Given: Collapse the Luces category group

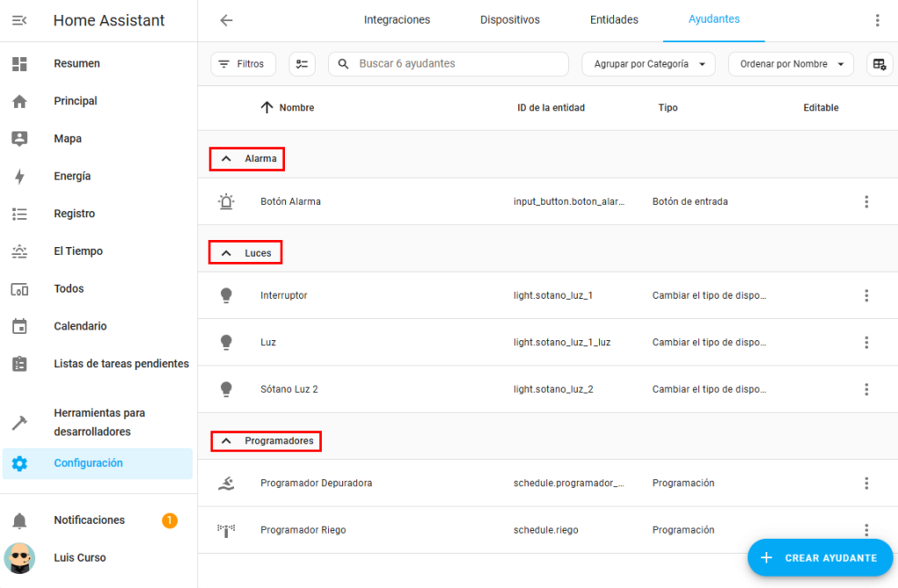Looking at the screenshot, I should (226, 253).
